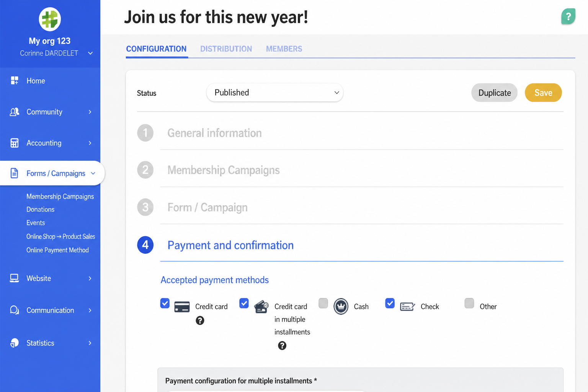Image resolution: width=588 pixels, height=392 pixels.
Task: Click the Communication chat bubble icon
Action: (x=15, y=310)
